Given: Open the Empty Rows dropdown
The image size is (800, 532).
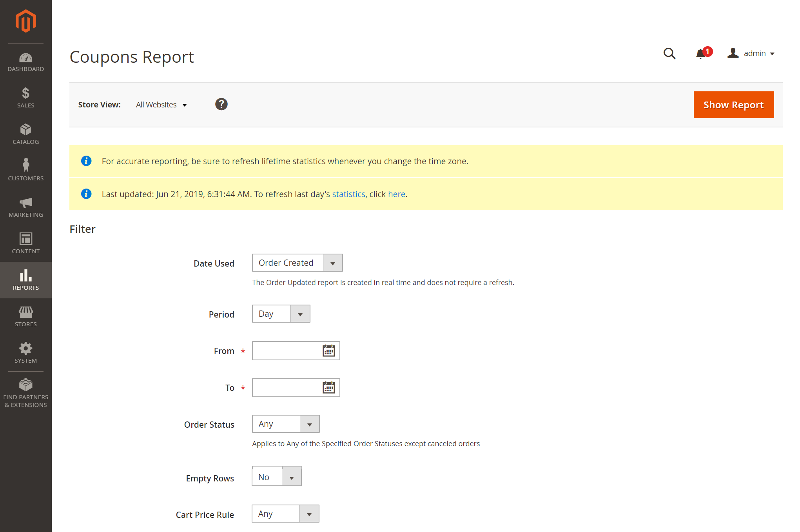Looking at the screenshot, I should pos(277,476).
